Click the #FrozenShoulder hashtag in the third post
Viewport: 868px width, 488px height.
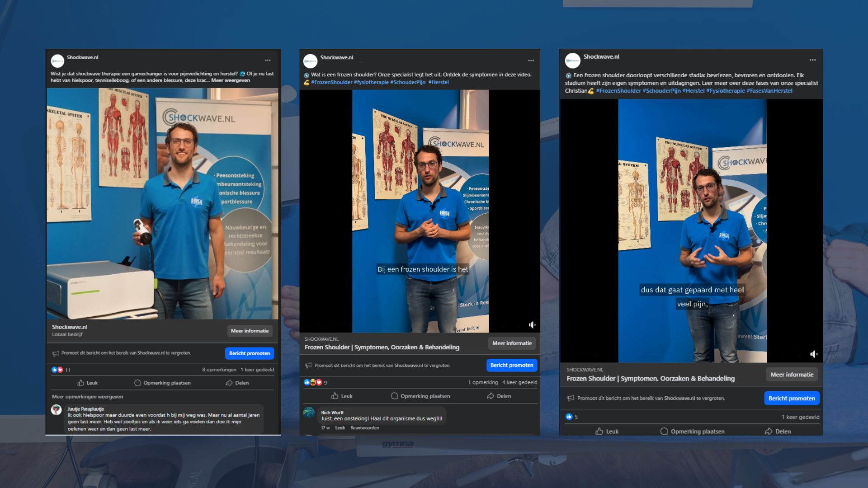[618, 91]
